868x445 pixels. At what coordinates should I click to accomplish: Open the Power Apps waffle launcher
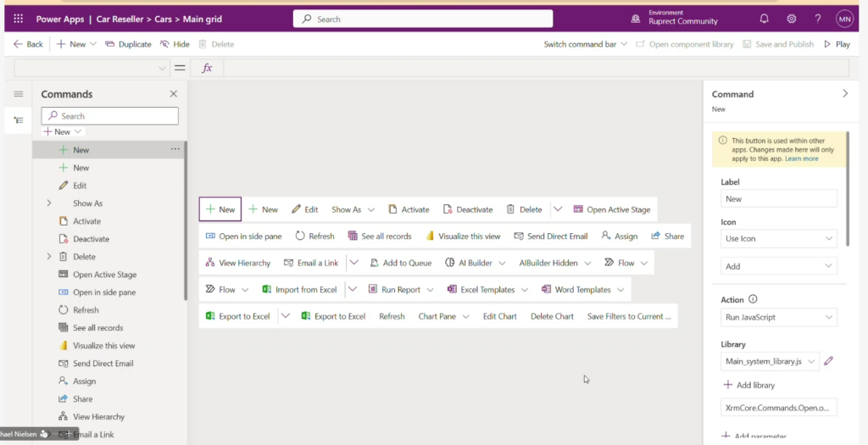pyautogui.click(x=18, y=19)
